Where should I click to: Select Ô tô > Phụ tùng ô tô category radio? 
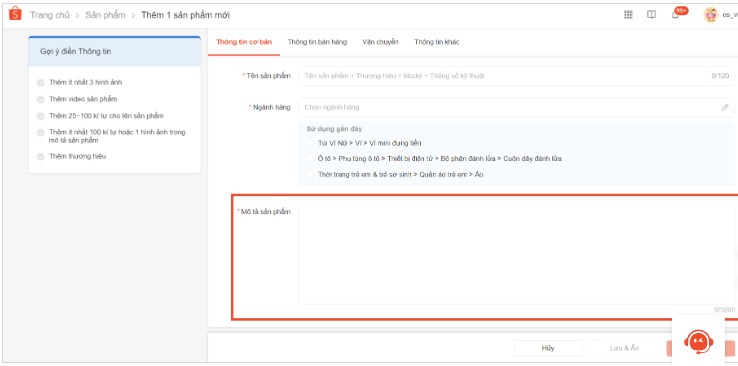coord(310,159)
